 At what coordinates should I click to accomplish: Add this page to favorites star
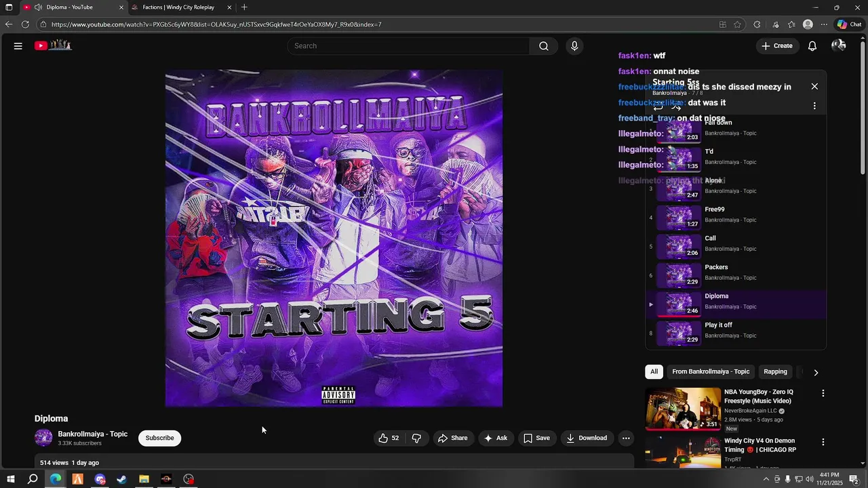[x=737, y=24]
